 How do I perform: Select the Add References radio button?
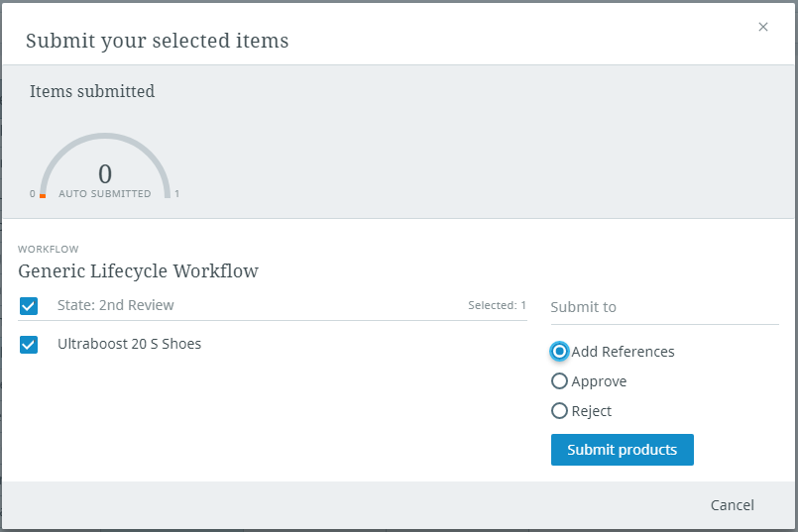tap(560, 352)
